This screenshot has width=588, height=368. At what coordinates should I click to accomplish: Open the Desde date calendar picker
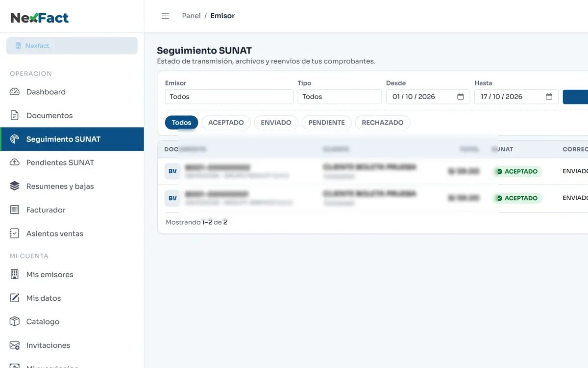click(x=461, y=97)
